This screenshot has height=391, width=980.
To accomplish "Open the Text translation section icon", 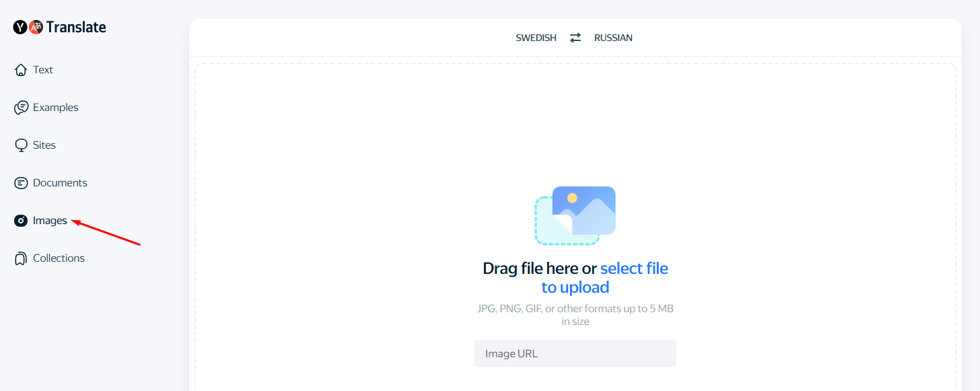I will 20,69.
